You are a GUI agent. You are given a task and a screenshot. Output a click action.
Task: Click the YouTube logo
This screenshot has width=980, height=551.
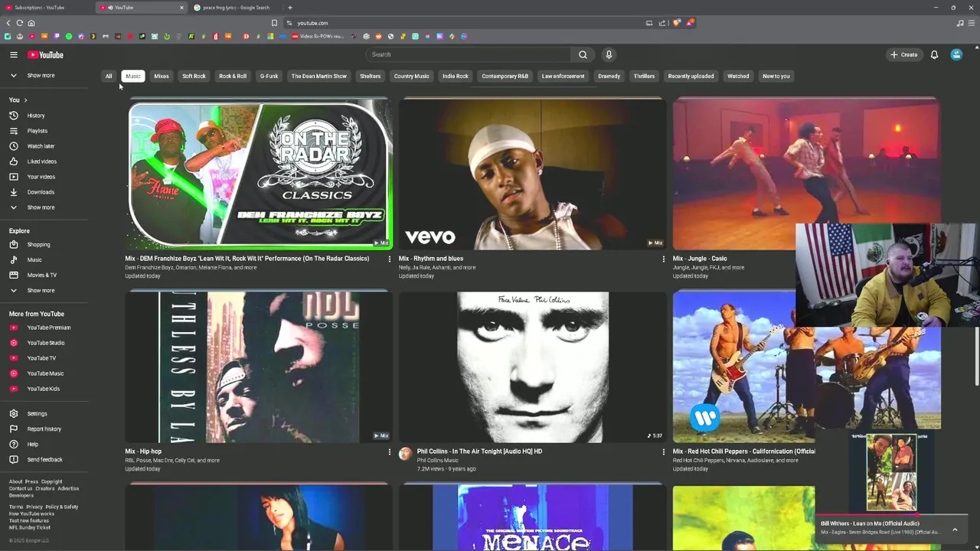click(x=45, y=54)
